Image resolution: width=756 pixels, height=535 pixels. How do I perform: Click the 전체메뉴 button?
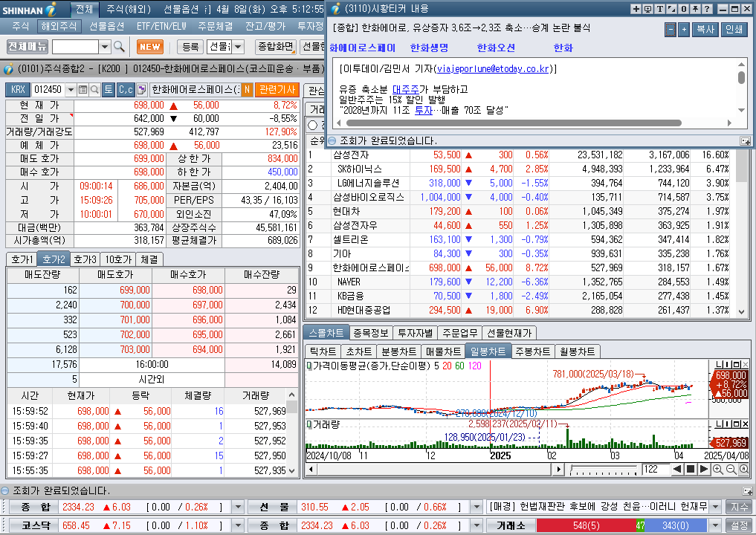[28, 47]
